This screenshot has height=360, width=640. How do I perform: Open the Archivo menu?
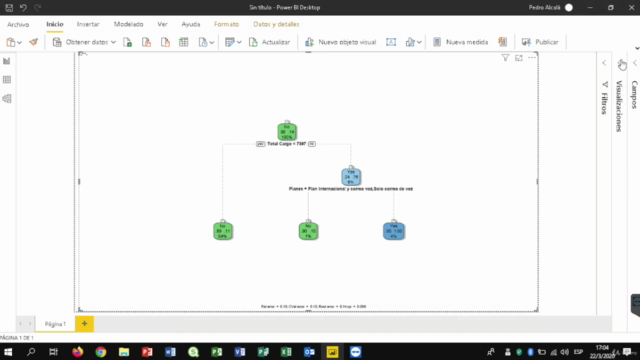tap(18, 24)
